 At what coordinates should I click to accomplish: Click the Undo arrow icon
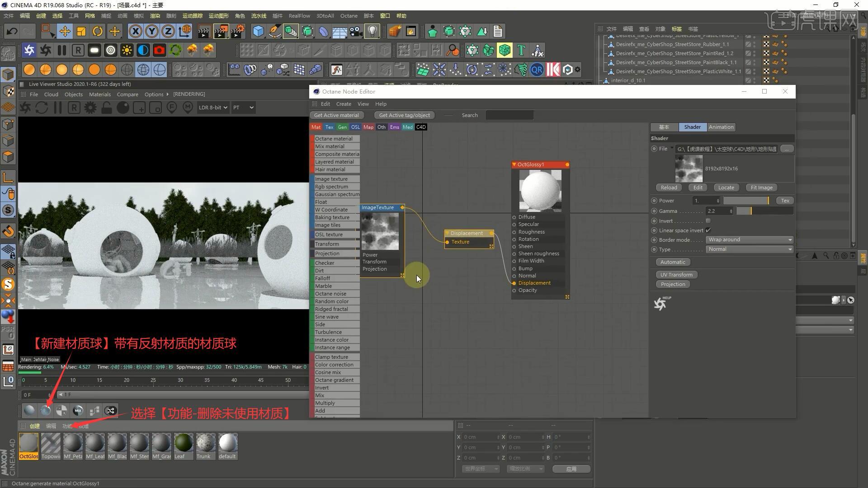tap(12, 31)
